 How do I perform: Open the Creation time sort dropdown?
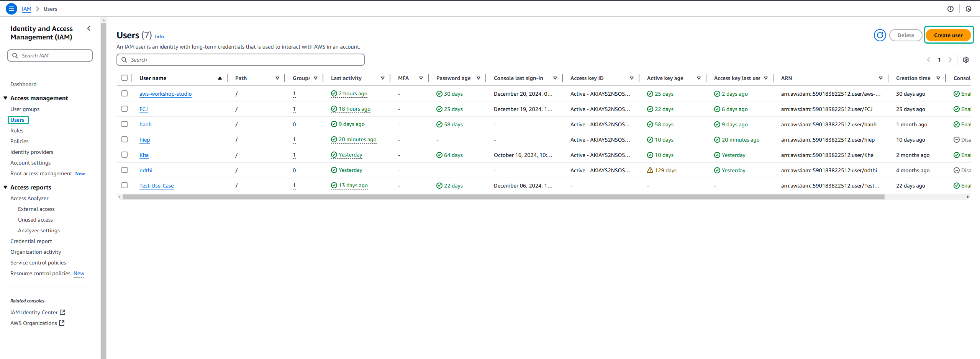[938, 78]
